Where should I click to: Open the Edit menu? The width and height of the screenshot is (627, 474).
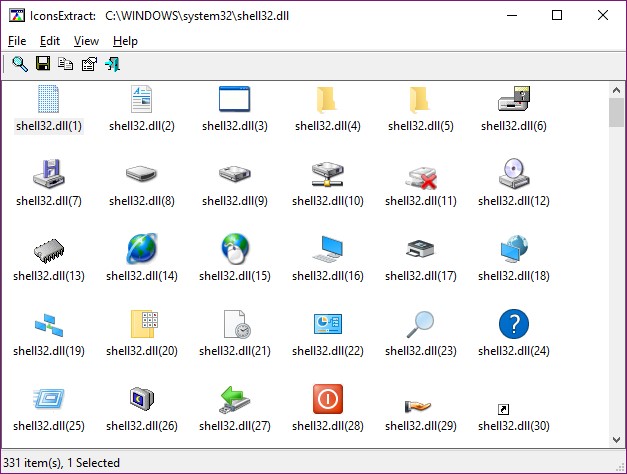50,41
